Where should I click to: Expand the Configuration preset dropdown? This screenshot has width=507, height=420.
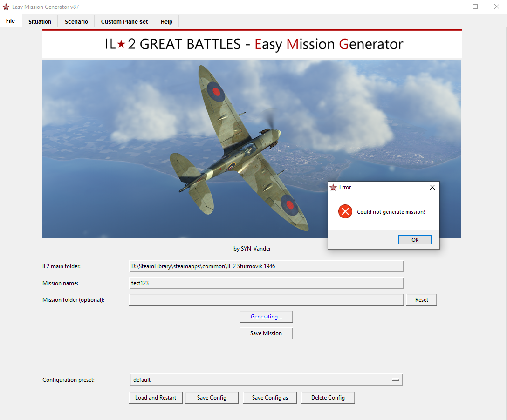point(266,380)
